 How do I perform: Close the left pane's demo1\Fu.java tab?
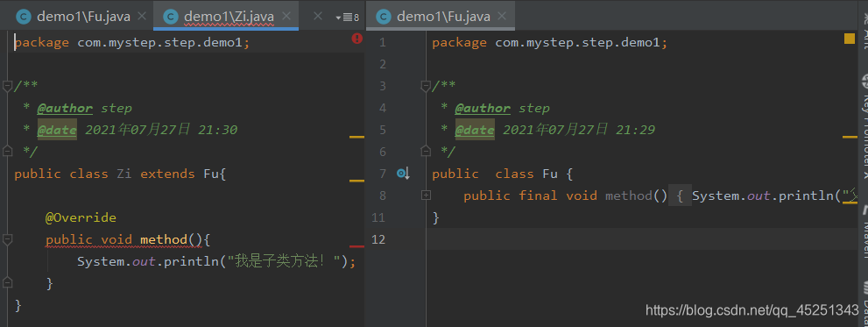142,17
